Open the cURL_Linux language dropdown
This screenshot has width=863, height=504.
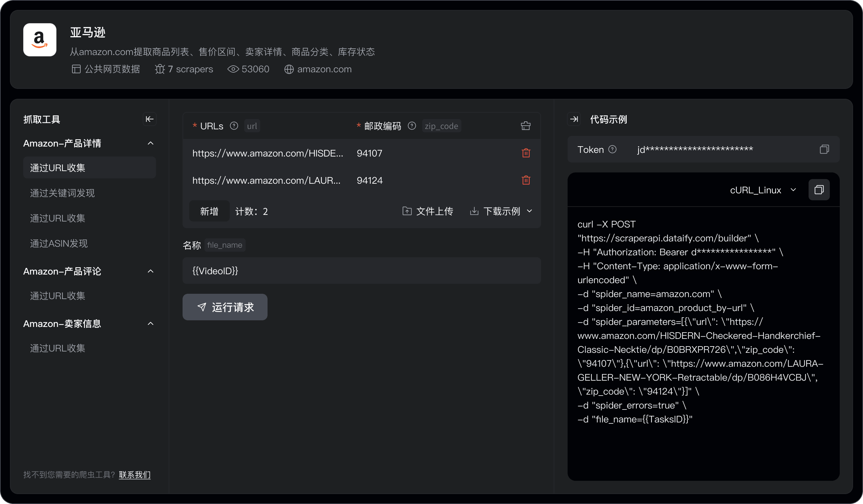[x=763, y=190]
